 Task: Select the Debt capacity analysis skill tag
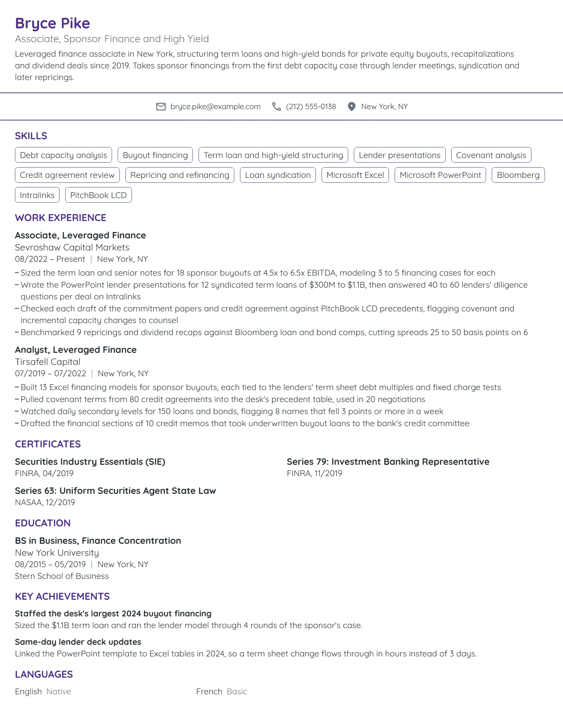point(63,155)
